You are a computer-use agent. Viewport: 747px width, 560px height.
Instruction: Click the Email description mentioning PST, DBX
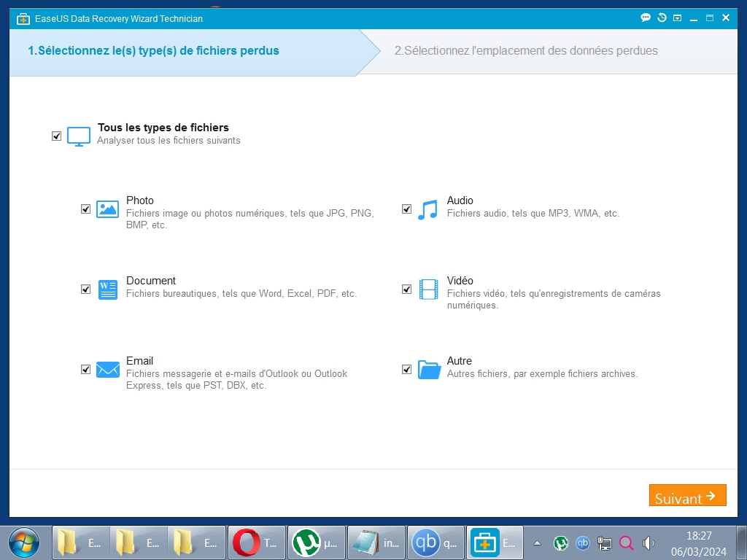[237, 379]
